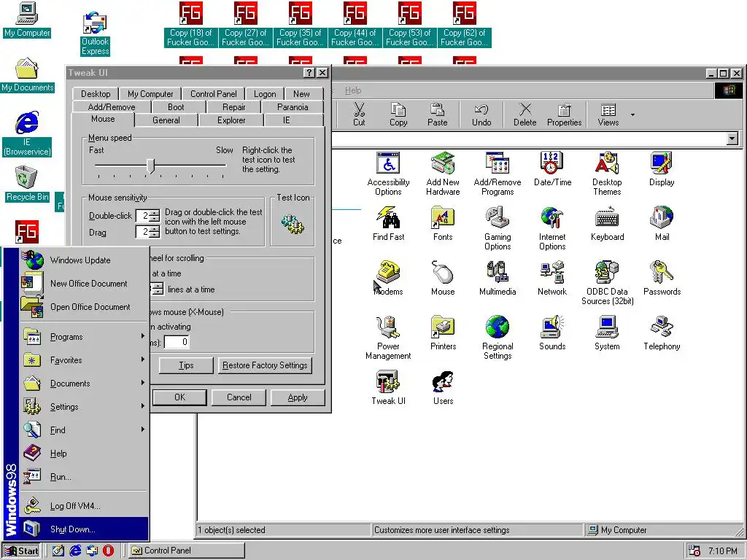Click Copy in Control Panel toolbar

pos(398,114)
